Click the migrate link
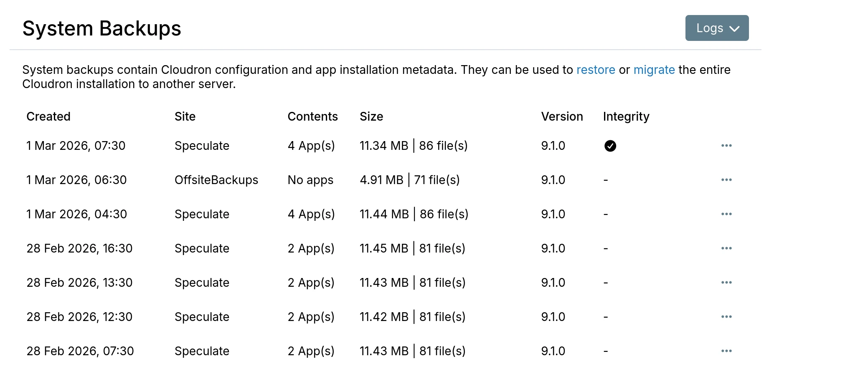 654,70
